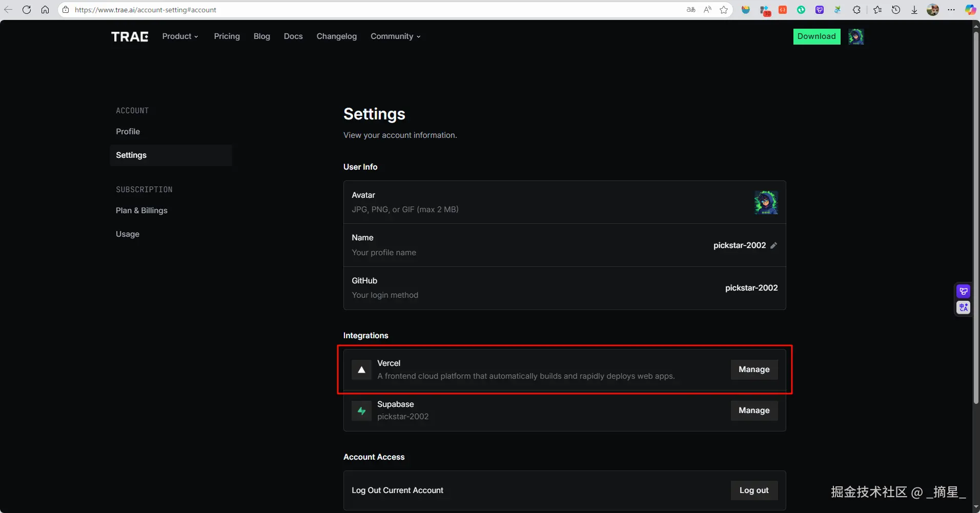Click the "JPG, PNG, or GIF (max 2 MB)" hint

coord(405,210)
